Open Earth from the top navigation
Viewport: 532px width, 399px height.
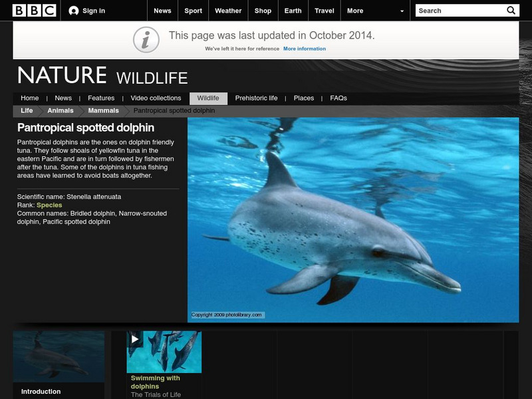pos(292,10)
